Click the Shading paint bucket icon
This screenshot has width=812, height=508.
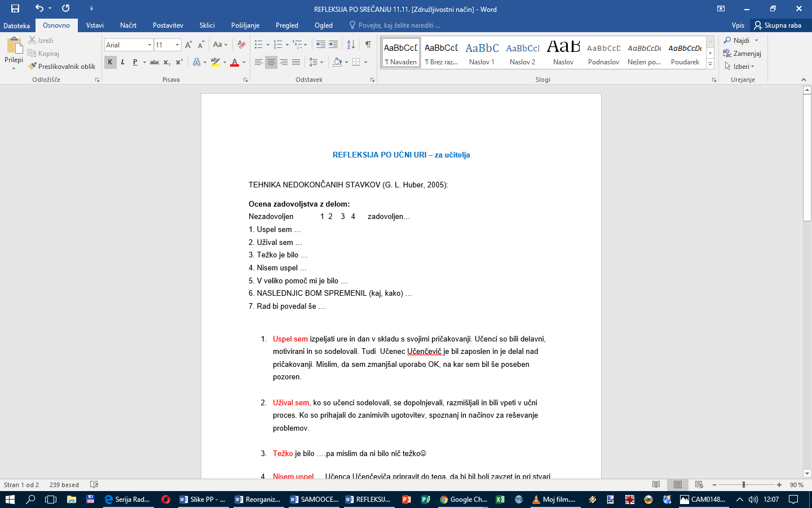click(337, 62)
